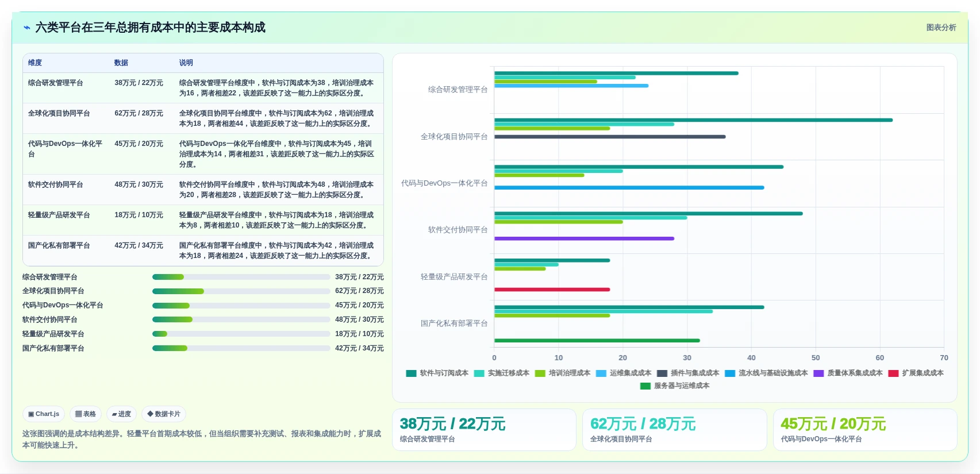This screenshot has height=474, width=980.
Task: Toggle the 质量体系集成成本 legend entry
Action: pyautogui.click(x=848, y=373)
